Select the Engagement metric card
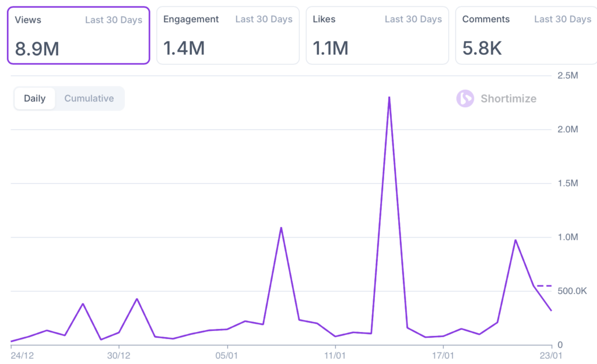Image resolution: width=597 pixels, height=364 pixels. coord(227,35)
